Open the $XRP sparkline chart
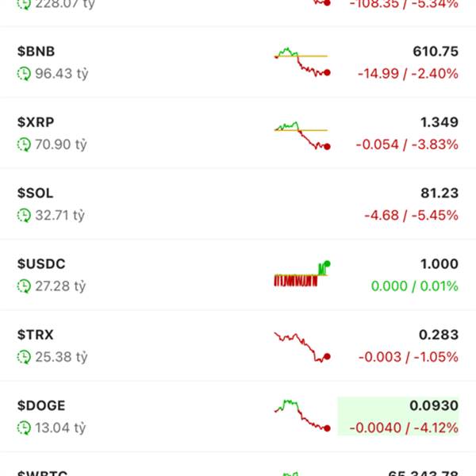Viewport: 476px width, 476px height. pyautogui.click(x=301, y=134)
